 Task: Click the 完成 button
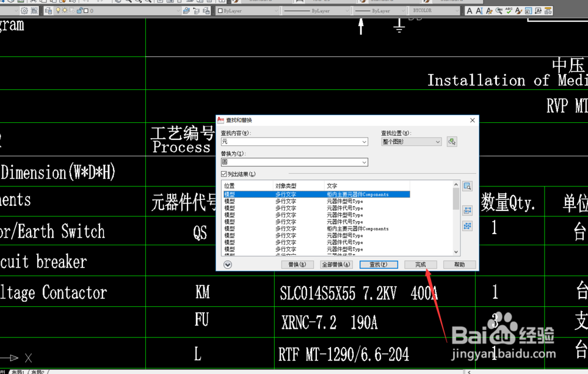[420, 264]
